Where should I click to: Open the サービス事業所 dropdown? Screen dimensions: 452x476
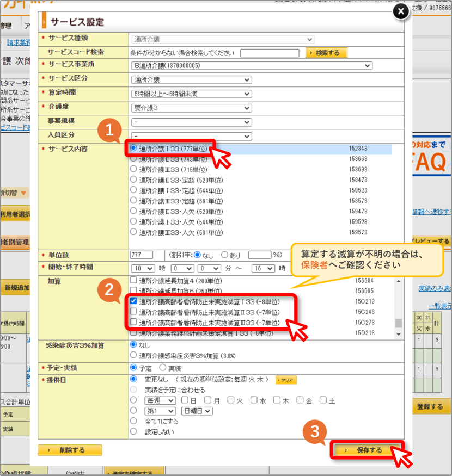(252, 66)
